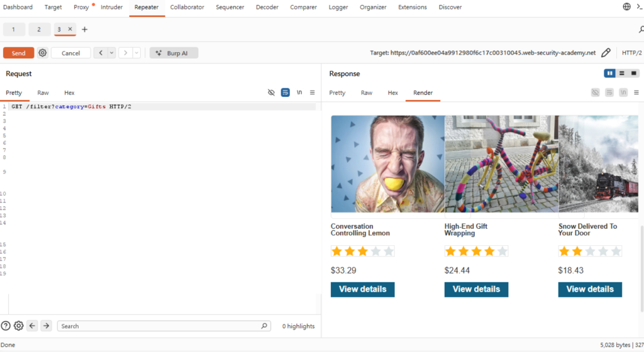View details for Conversation Controlling Lemon

coord(363,289)
